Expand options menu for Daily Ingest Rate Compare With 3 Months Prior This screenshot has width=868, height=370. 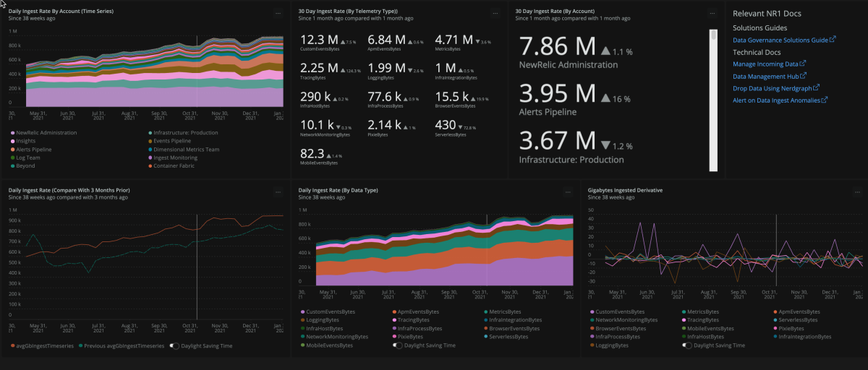[278, 192]
